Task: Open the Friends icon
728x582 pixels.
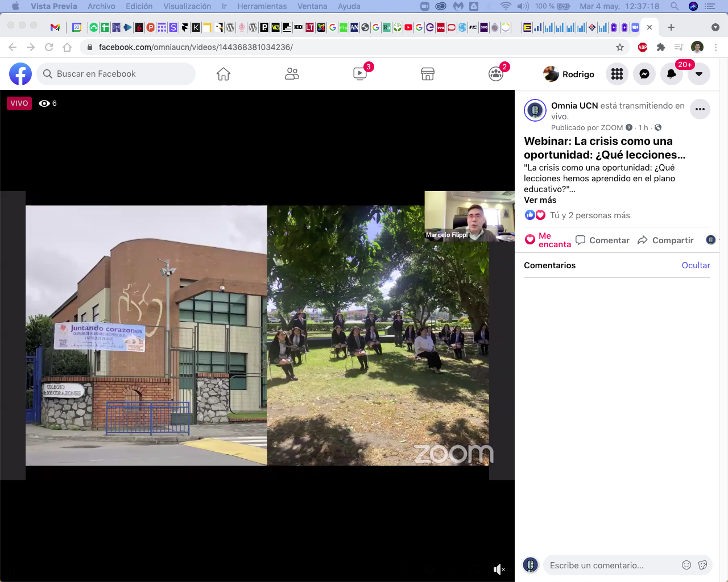Action: point(292,74)
